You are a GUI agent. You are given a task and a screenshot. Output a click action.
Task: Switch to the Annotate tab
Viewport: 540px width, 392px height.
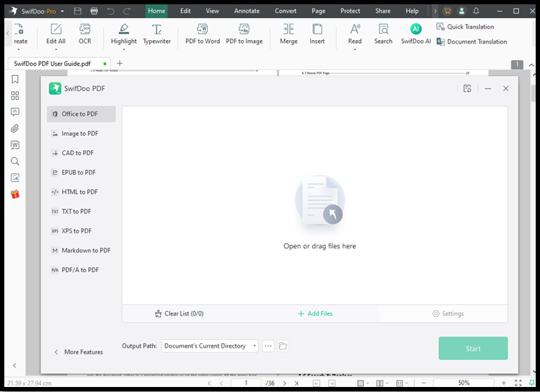coord(247,11)
